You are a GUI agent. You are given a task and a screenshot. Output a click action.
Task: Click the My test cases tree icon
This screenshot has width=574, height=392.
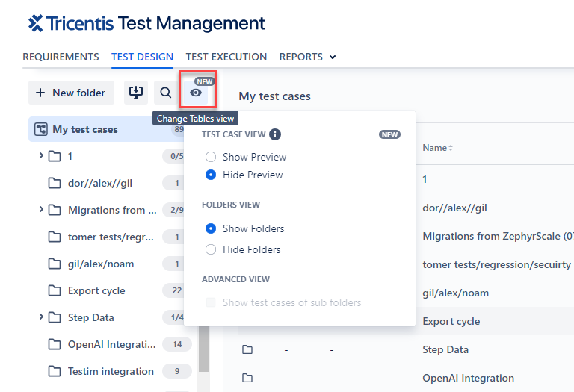pyautogui.click(x=42, y=129)
